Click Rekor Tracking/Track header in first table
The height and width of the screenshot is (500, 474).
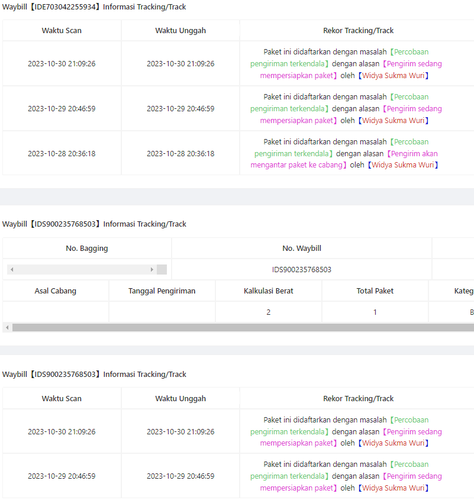(358, 30)
